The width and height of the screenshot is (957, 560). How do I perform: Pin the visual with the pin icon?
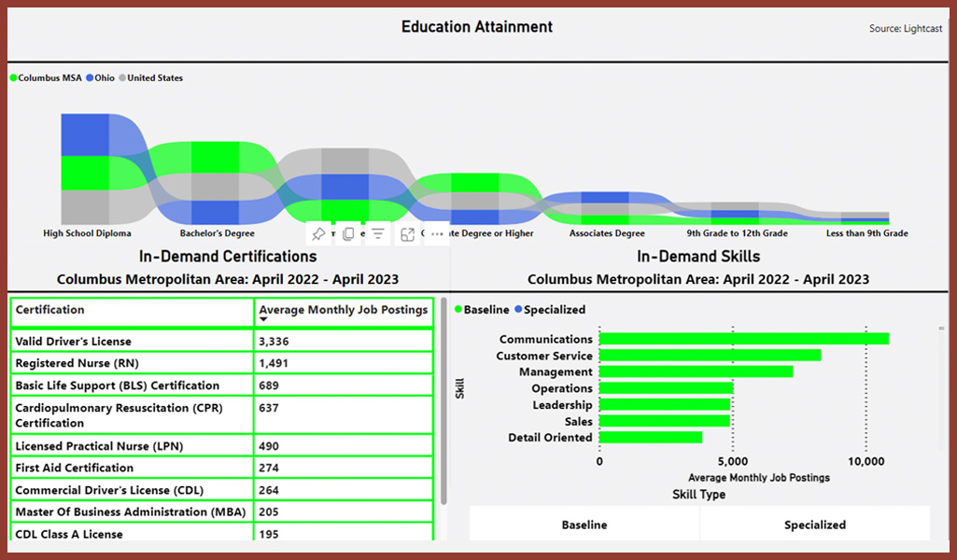click(x=318, y=233)
